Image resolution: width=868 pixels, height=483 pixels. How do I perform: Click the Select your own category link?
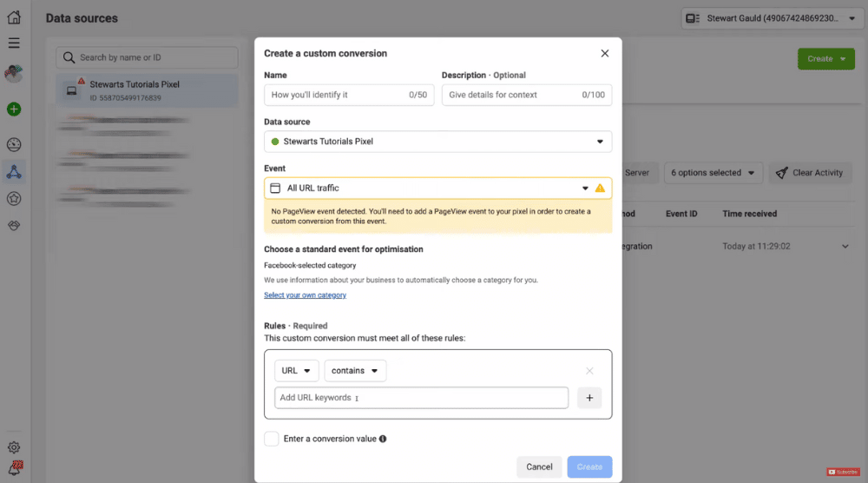(305, 295)
